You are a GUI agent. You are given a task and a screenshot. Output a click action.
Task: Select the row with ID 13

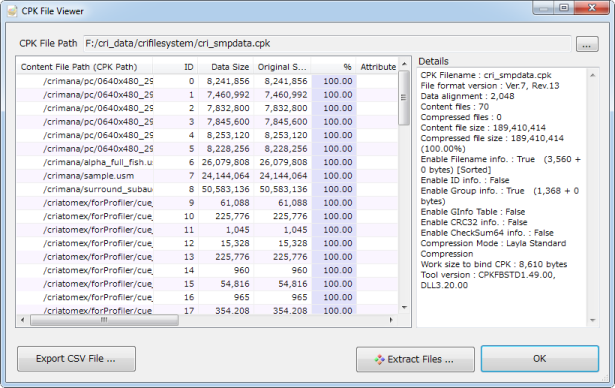pos(207,257)
